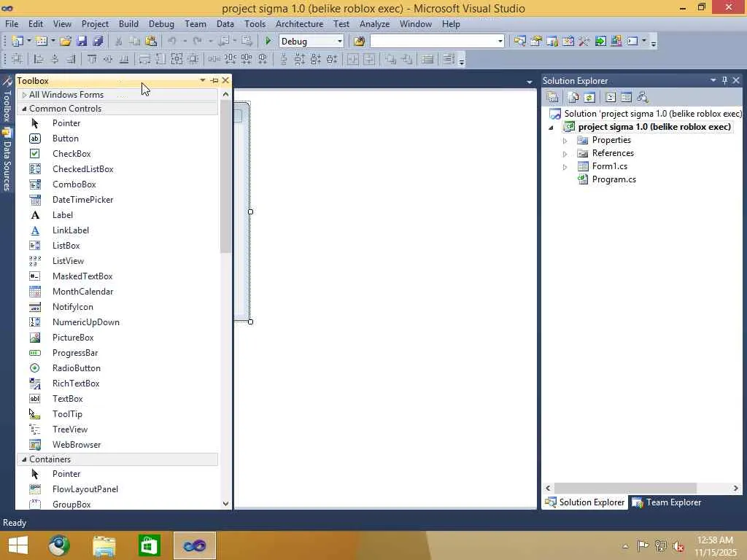747x560 pixels.
Task: Click the Align to Grid layout icon
Action: coord(18,59)
